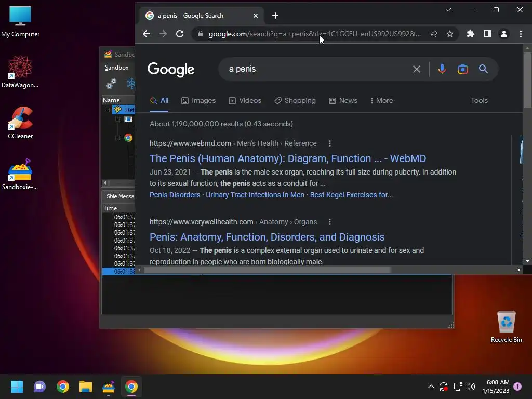Open the tab search chevron in Chrome
The image size is (532, 399).
[x=448, y=10]
